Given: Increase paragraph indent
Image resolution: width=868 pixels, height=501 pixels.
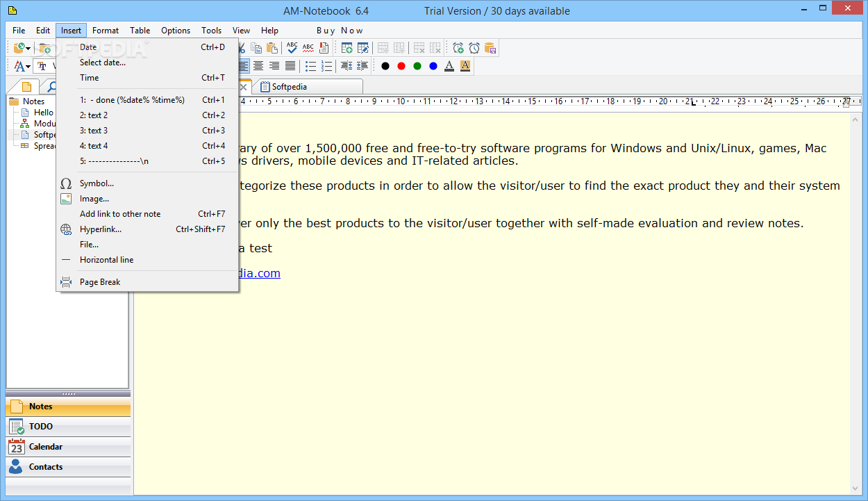Looking at the screenshot, I should 362,66.
